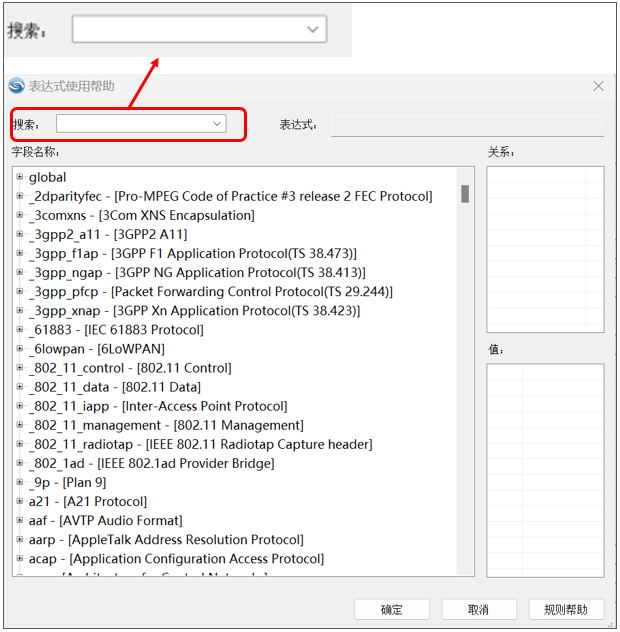620x632 pixels.
Task: Select 'global' in the field list
Action: pos(47,177)
